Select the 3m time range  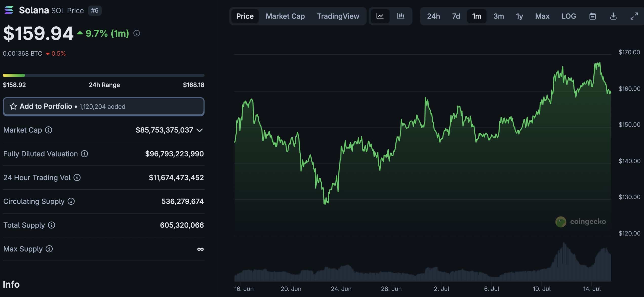point(498,16)
